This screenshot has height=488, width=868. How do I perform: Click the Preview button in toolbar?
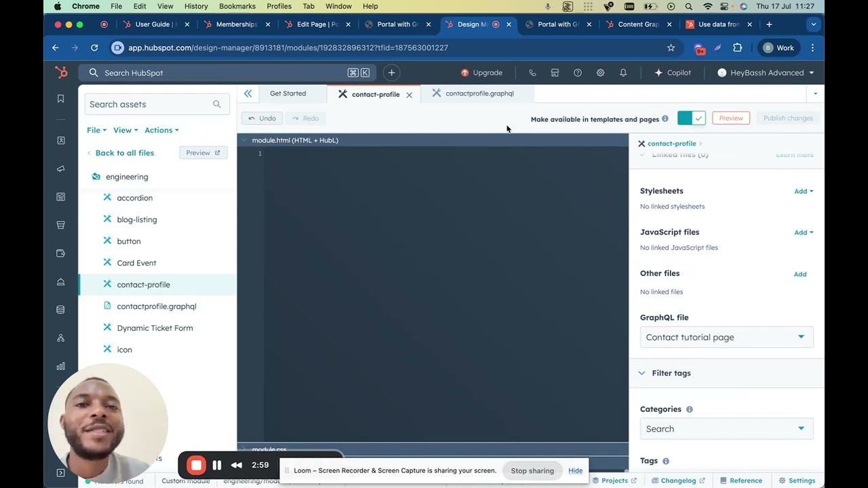pos(731,118)
